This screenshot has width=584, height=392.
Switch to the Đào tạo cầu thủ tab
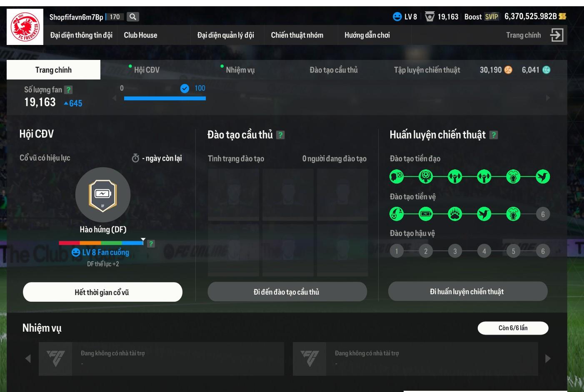(x=334, y=70)
